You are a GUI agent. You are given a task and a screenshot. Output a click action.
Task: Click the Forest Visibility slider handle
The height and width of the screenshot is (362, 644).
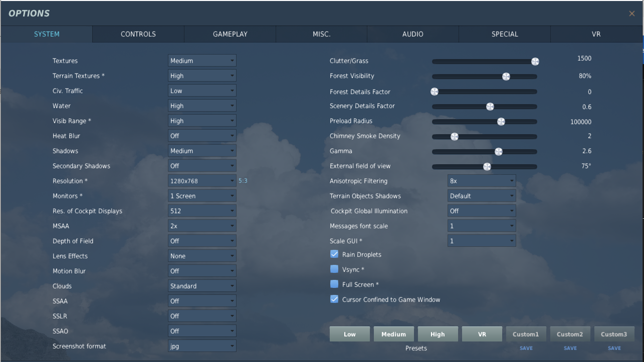[506, 77]
